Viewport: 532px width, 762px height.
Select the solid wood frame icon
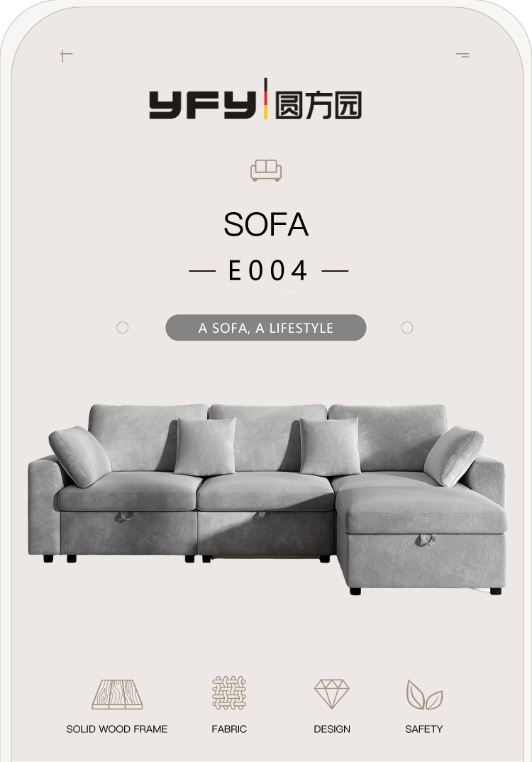click(x=117, y=695)
